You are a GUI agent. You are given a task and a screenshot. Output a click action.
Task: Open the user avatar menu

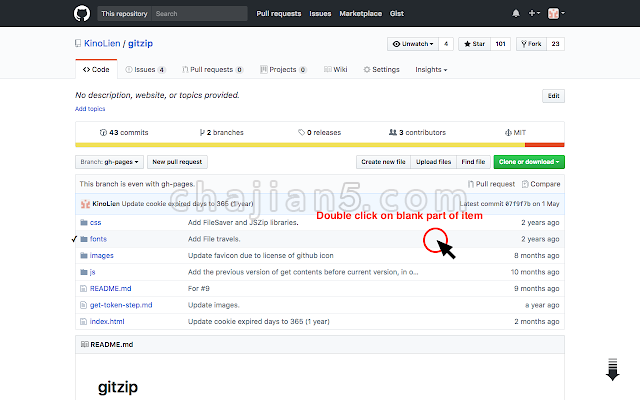pos(556,13)
